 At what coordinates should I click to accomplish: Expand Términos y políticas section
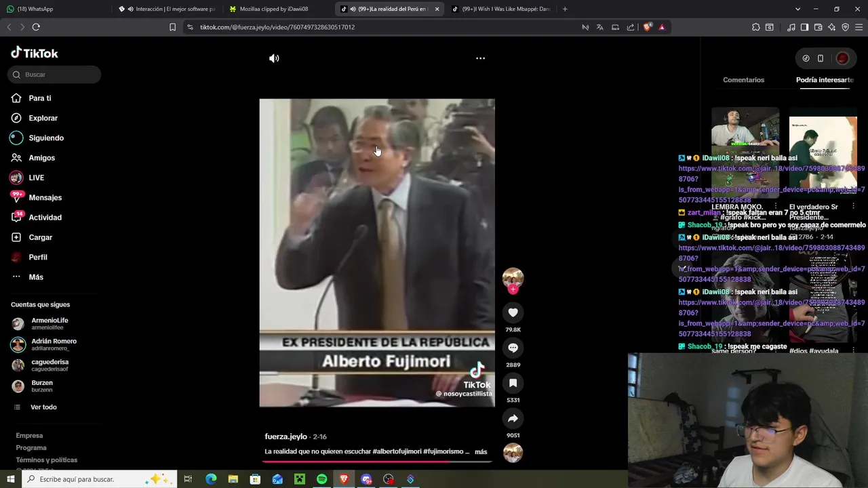pos(46,460)
